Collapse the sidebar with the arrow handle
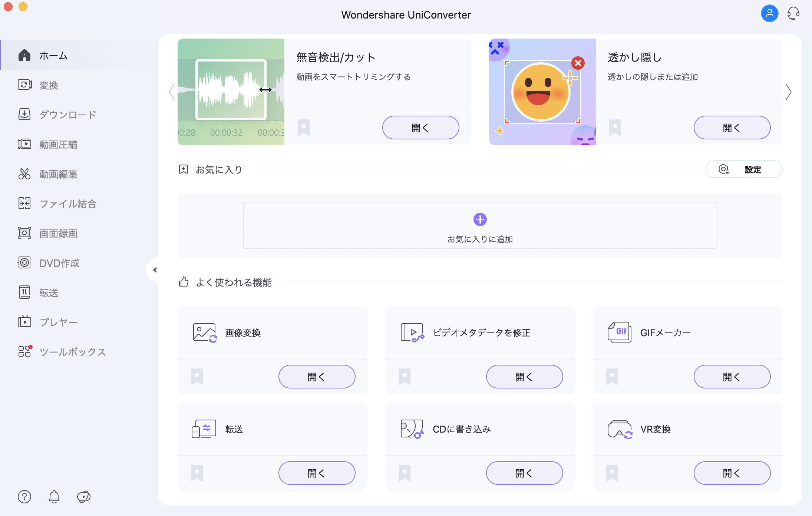Screen dimensions: 812x516 155,270
